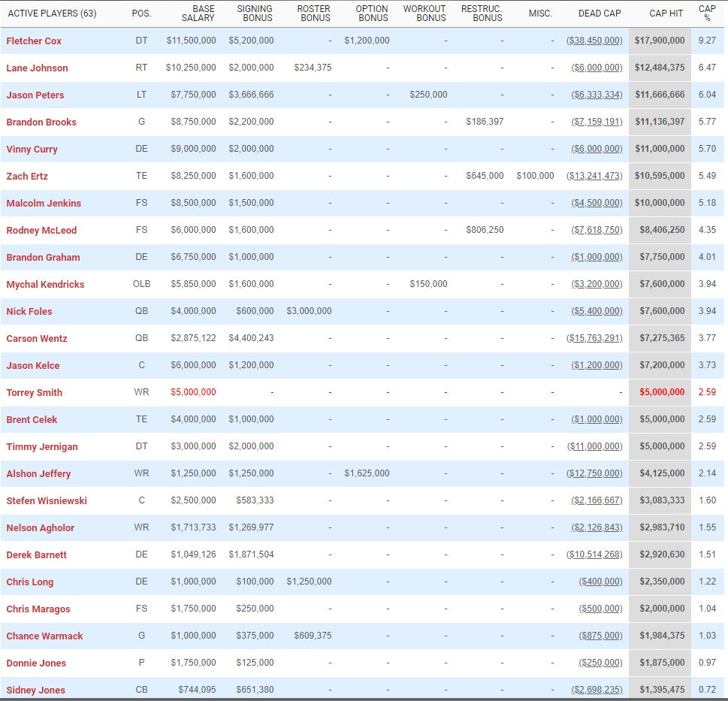This screenshot has height=701, width=728.
Task: Open Sidney Jones dead cap ($2,698,235)
Action: click(597, 690)
